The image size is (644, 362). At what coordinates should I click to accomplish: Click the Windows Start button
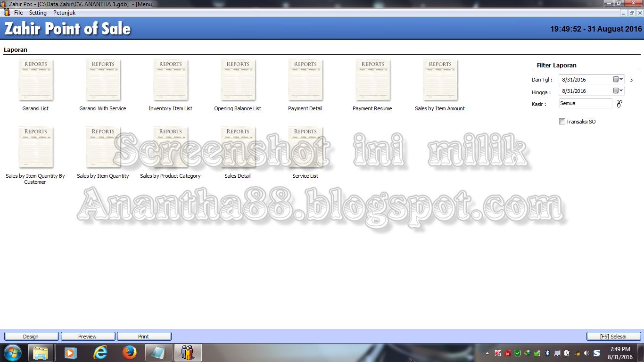pyautogui.click(x=13, y=353)
